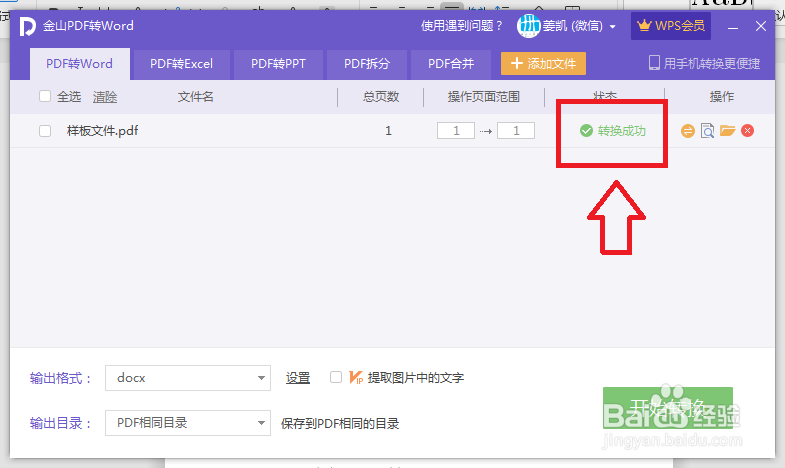The height and width of the screenshot is (468, 785).
Task: Toggle the 全选 checkbox
Action: tap(45, 96)
